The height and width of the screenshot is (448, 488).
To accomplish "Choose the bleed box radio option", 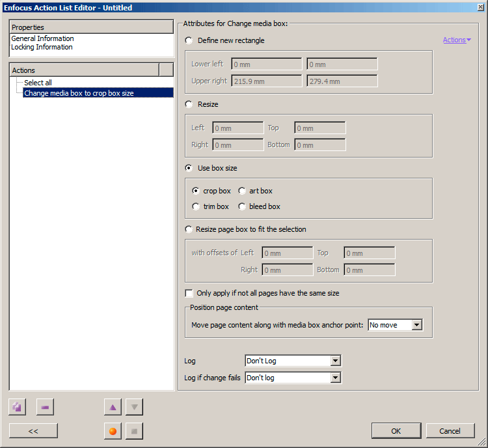I will pyautogui.click(x=242, y=206).
